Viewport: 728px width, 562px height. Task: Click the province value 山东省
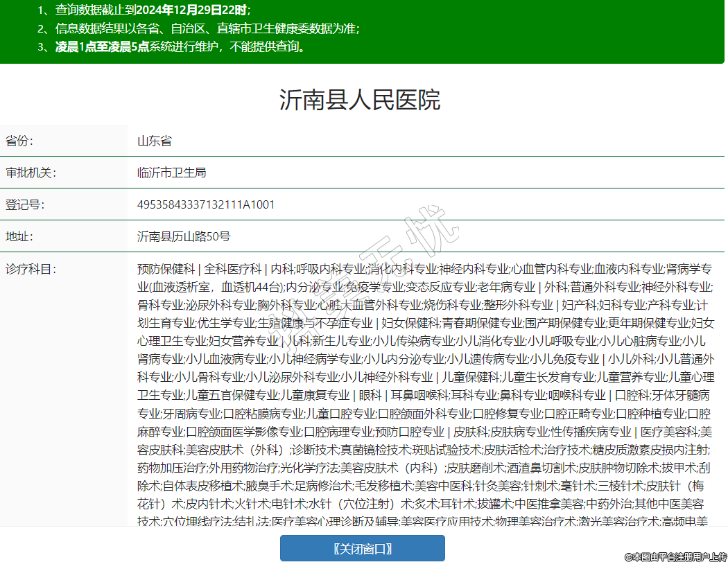click(x=154, y=141)
